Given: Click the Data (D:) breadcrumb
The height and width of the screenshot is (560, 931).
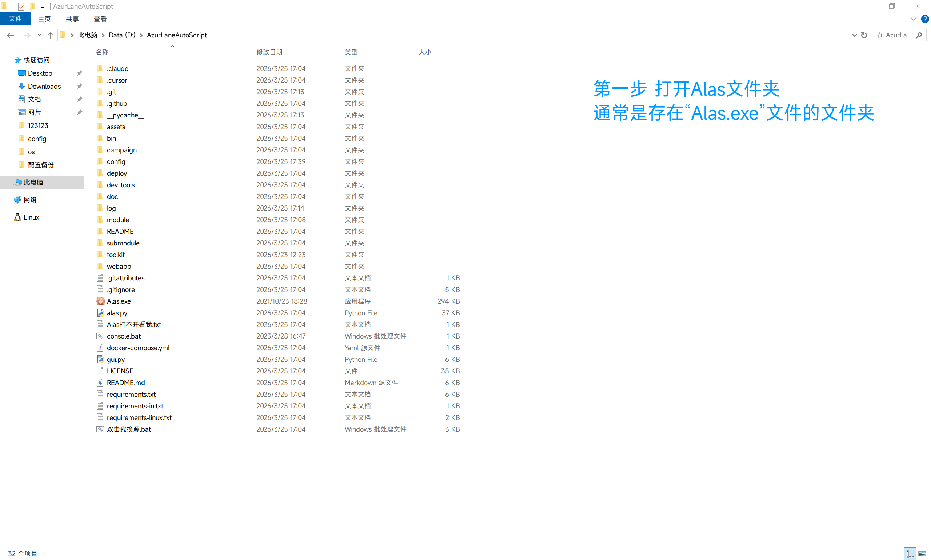Looking at the screenshot, I should pos(122,35).
